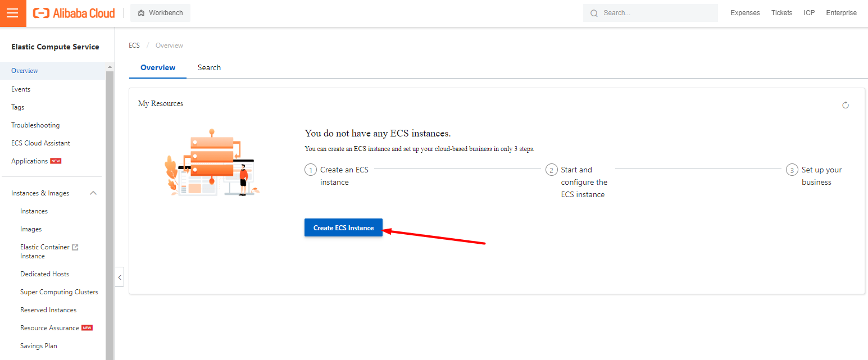Refresh the My Resources panel
The image size is (868, 360).
point(846,105)
